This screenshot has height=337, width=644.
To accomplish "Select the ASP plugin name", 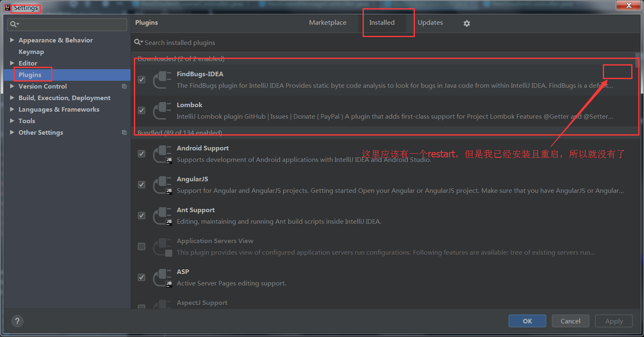I will pyautogui.click(x=183, y=272).
